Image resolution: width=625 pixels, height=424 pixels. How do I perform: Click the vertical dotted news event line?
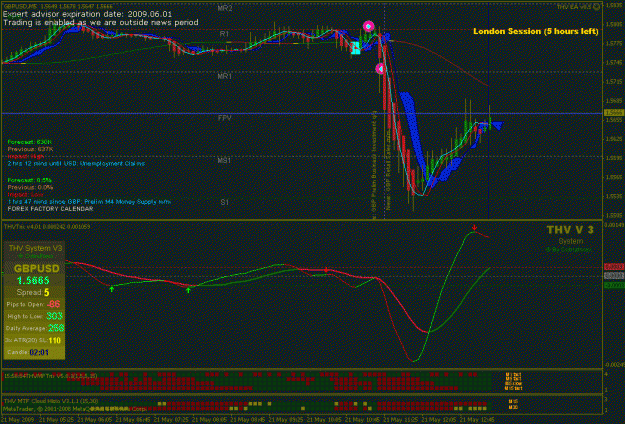tap(384, 112)
